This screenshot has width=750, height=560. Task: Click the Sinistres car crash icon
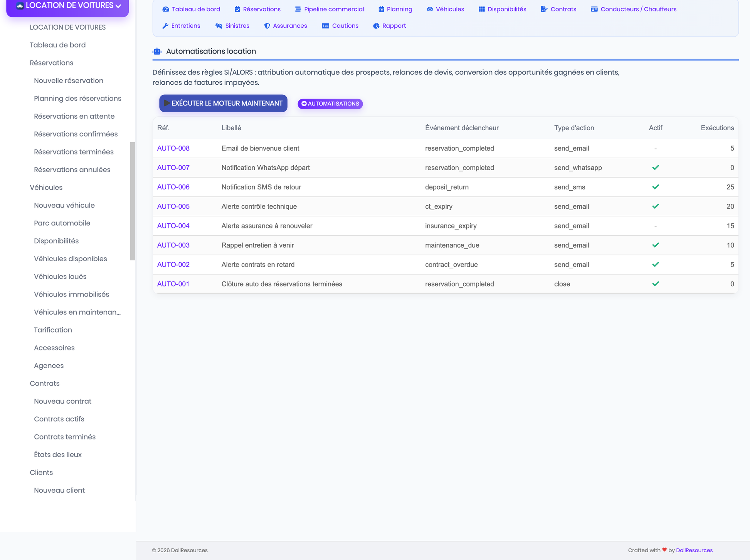pyautogui.click(x=219, y=26)
